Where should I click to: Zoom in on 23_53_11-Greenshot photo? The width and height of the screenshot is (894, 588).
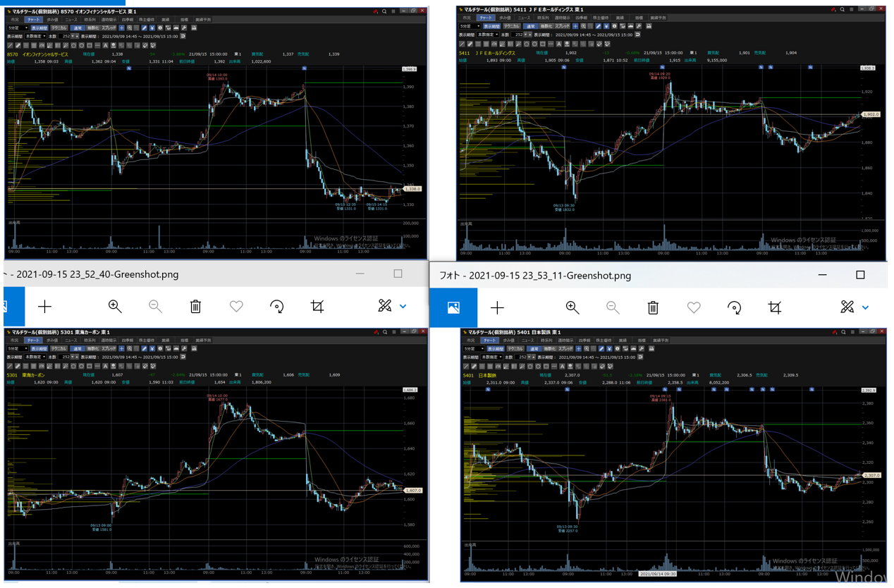point(572,307)
